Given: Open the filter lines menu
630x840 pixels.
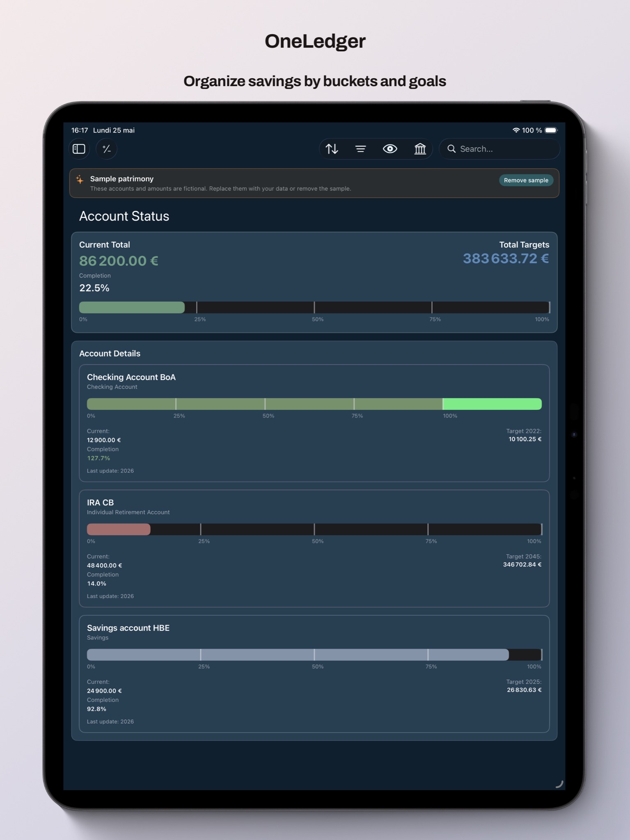Looking at the screenshot, I should (x=360, y=149).
